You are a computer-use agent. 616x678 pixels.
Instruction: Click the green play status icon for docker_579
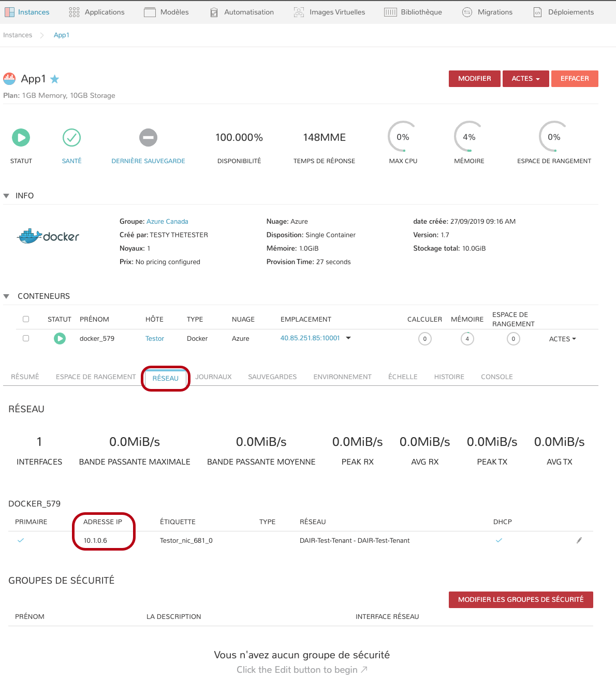[60, 339]
